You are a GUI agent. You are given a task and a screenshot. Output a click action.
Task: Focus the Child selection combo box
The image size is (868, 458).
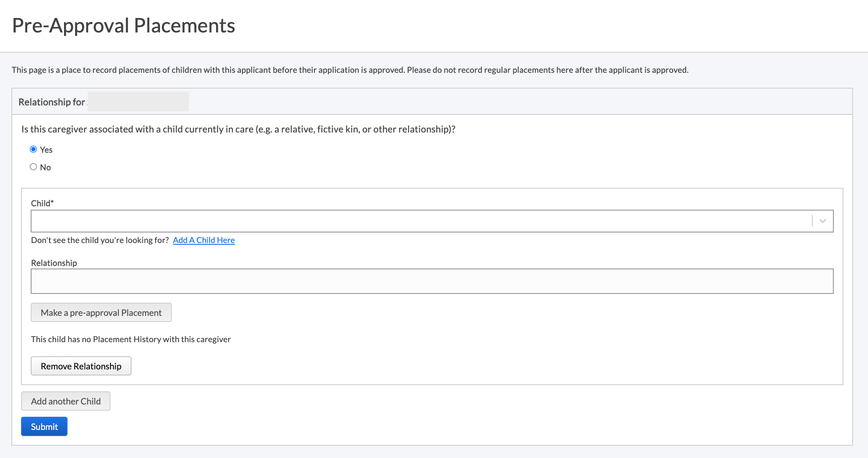432,221
